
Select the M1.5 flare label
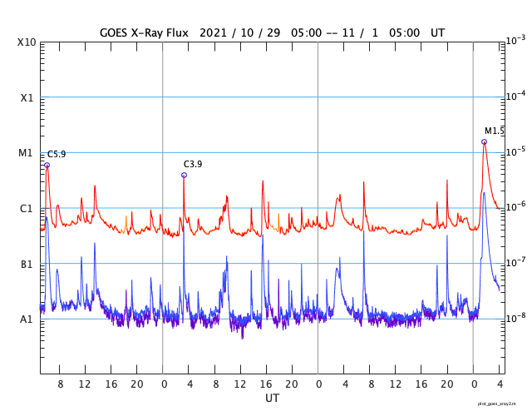[x=495, y=131]
